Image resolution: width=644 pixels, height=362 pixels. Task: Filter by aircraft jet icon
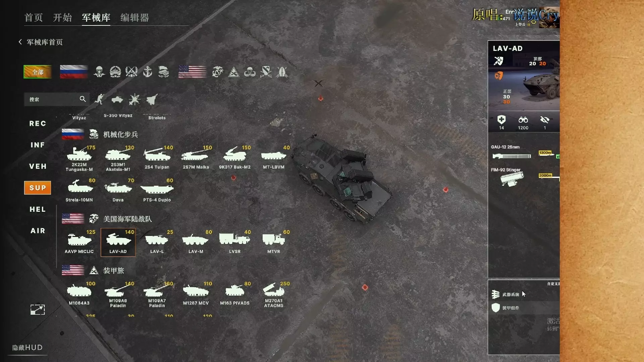(x=152, y=99)
